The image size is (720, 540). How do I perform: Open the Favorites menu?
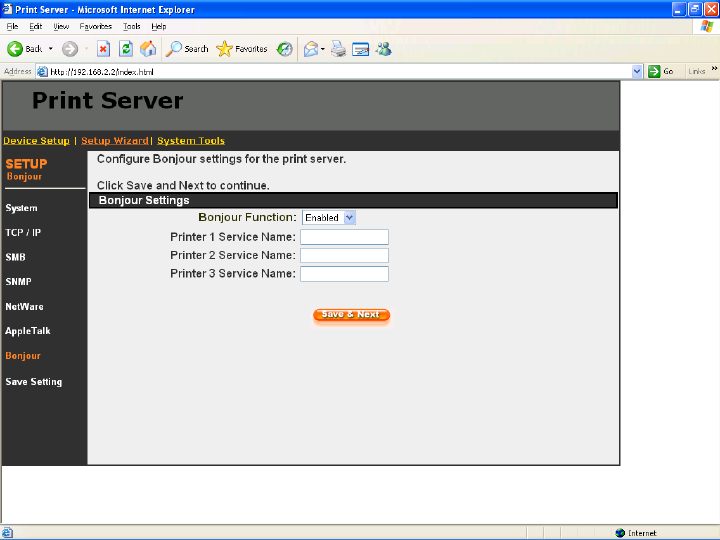tap(96, 26)
